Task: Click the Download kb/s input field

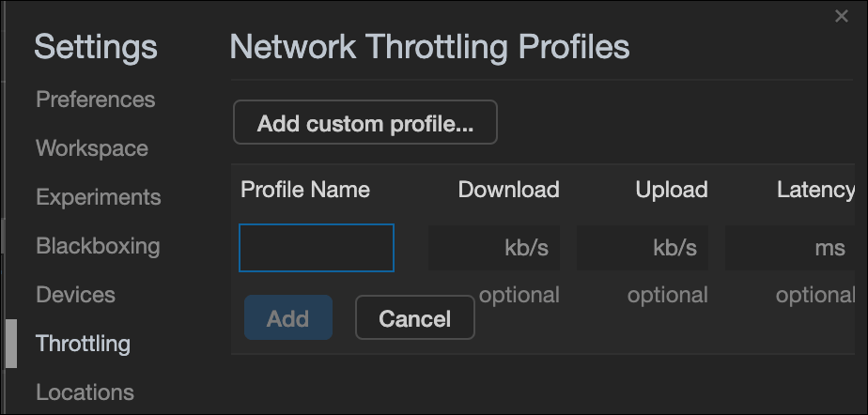Action: coord(494,248)
